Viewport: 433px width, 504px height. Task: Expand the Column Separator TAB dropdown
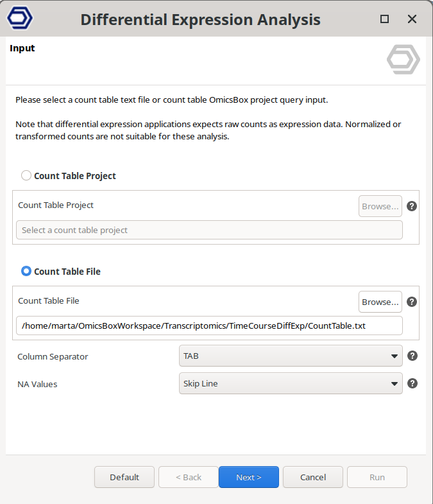point(291,356)
